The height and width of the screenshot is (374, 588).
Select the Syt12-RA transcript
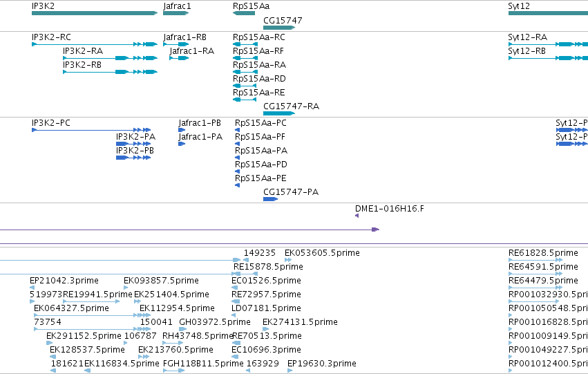(548, 44)
